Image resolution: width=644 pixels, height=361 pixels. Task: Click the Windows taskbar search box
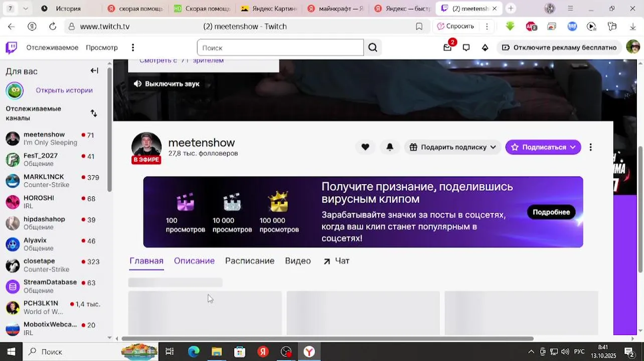71,351
